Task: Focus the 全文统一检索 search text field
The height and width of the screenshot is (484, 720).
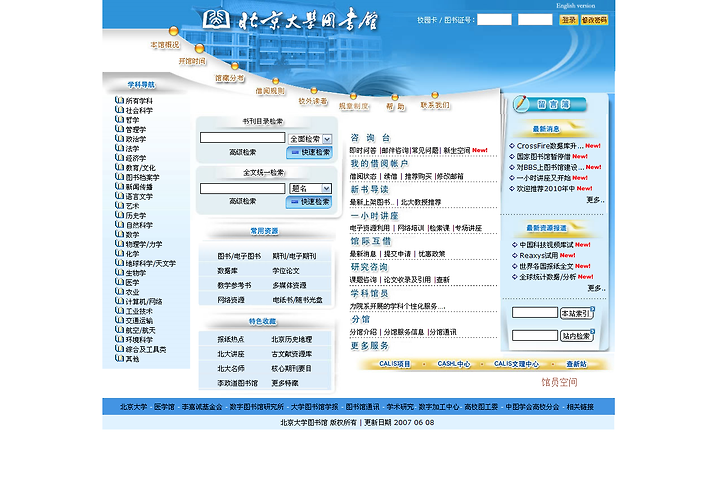Action: click(x=242, y=188)
